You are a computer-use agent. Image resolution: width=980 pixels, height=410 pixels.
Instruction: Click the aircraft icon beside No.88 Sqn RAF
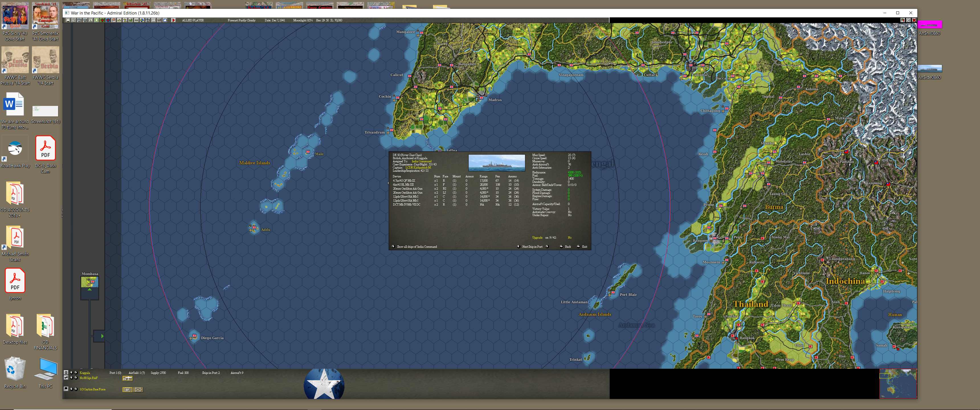pyautogui.click(x=66, y=378)
